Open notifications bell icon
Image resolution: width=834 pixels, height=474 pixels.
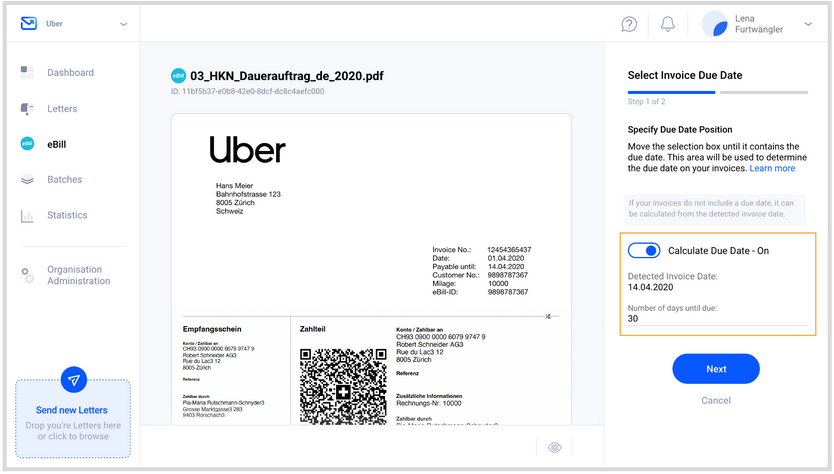click(x=668, y=24)
